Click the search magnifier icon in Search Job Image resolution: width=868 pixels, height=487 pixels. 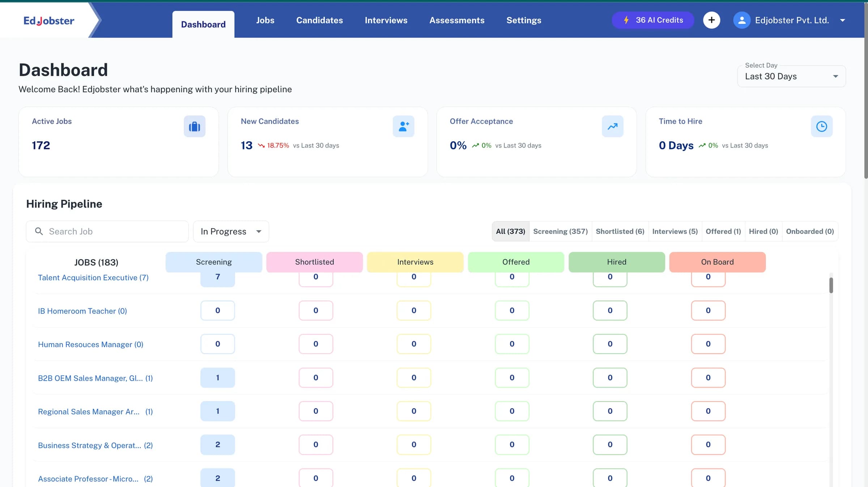39,231
